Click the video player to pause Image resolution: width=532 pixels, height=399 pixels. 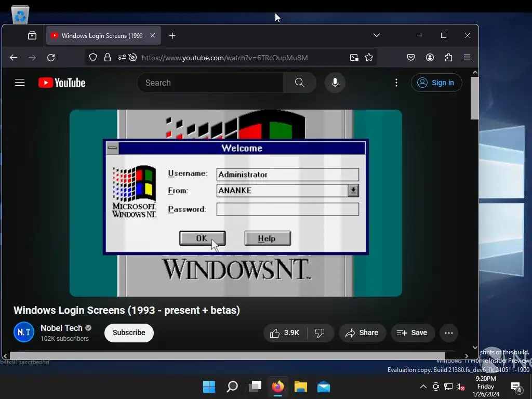pyautogui.click(x=236, y=203)
